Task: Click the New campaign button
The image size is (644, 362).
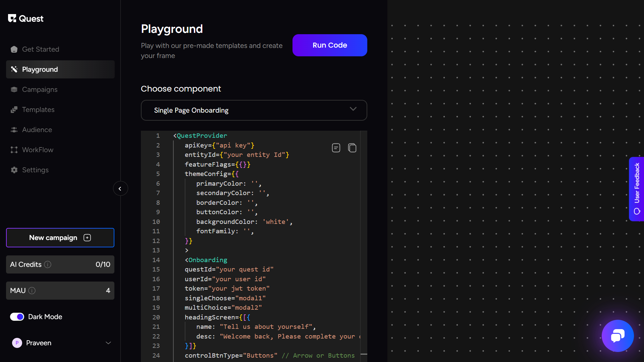Action: pos(60,238)
